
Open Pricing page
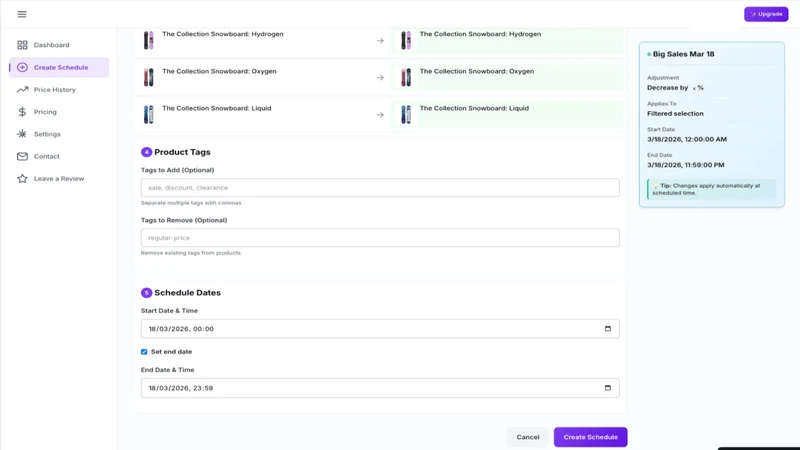pos(45,112)
